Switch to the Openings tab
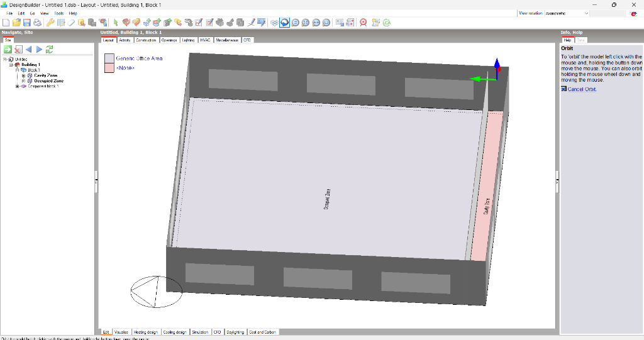Viewport: 644px width, 340px height. (x=169, y=40)
